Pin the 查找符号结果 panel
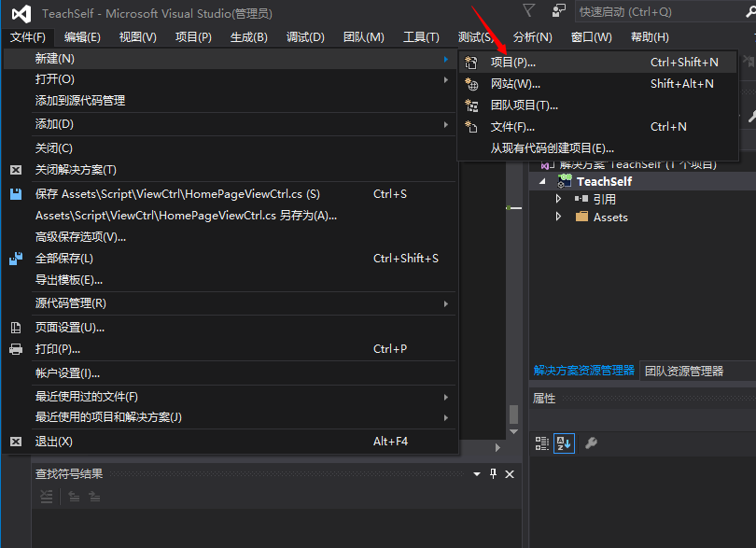This screenshot has width=756, height=548. tap(493, 473)
